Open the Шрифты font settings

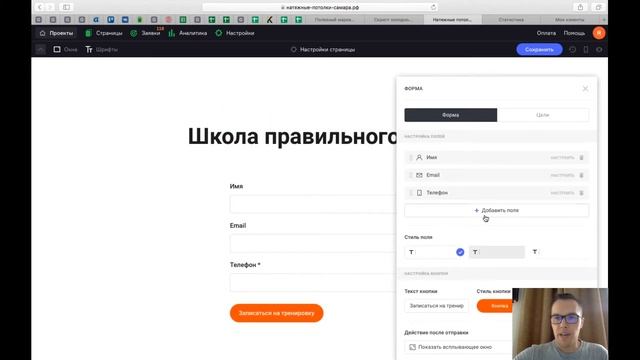tap(102, 49)
